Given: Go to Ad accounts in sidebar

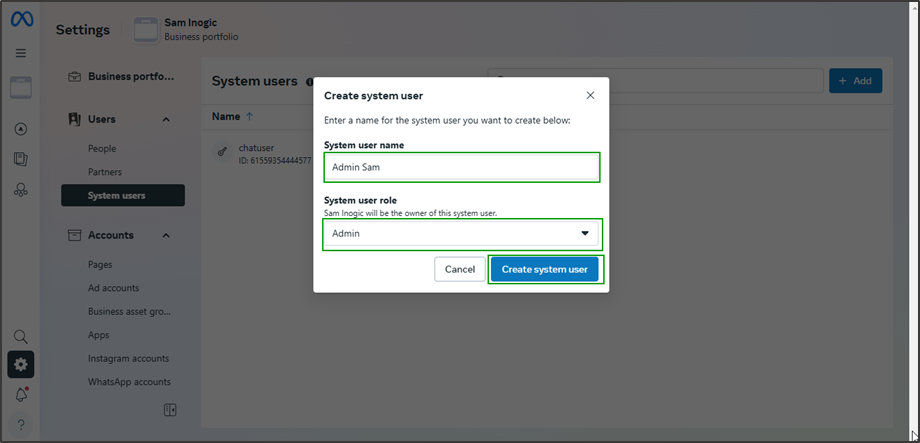Looking at the screenshot, I should pos(113,288).
